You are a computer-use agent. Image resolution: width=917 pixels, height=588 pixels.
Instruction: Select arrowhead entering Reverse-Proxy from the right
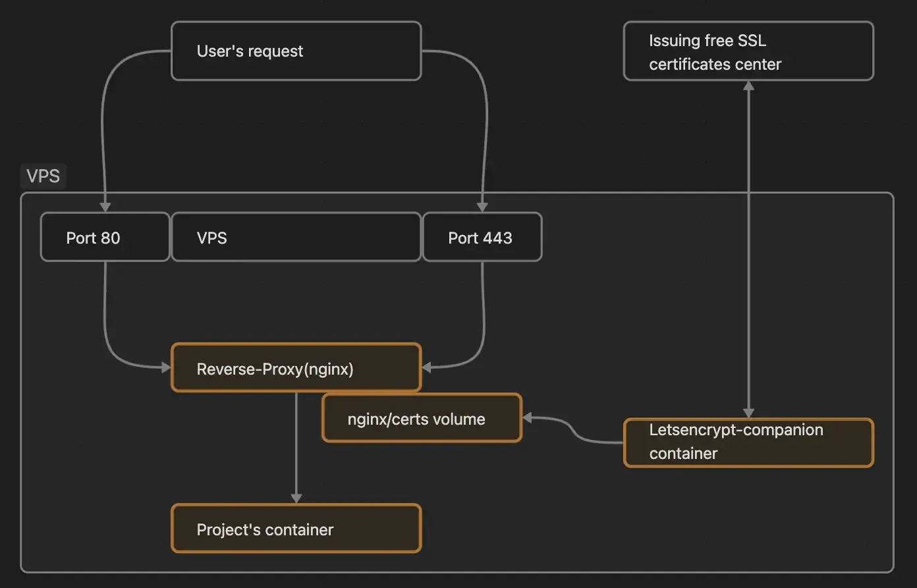tap(426, 367)
